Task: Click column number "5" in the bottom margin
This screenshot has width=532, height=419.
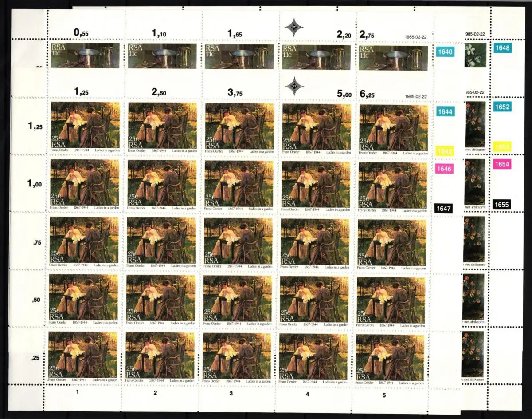Action: (383, 395)
